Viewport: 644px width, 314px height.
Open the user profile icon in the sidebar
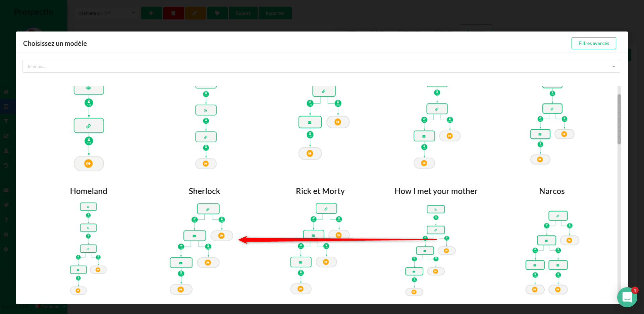click(6, 150)
